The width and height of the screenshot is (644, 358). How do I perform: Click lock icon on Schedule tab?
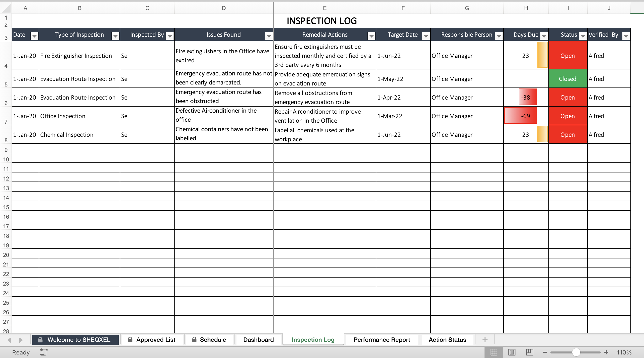tap(194, 339)
